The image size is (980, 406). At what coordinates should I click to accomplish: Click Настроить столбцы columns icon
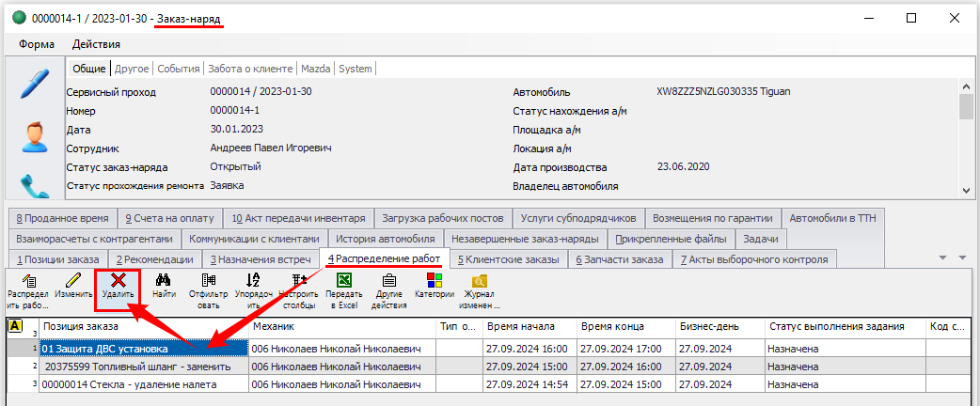[299, 280]
